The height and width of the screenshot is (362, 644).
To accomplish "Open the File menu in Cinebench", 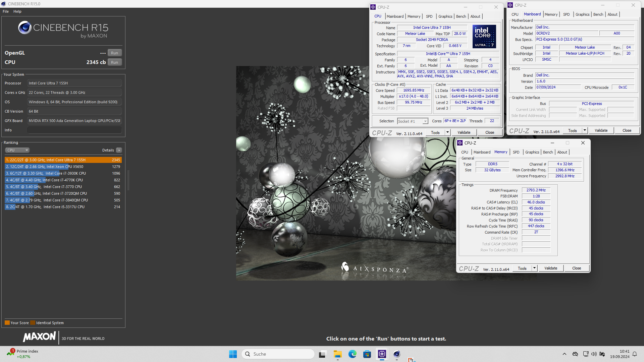I will (x=6, y=11).
